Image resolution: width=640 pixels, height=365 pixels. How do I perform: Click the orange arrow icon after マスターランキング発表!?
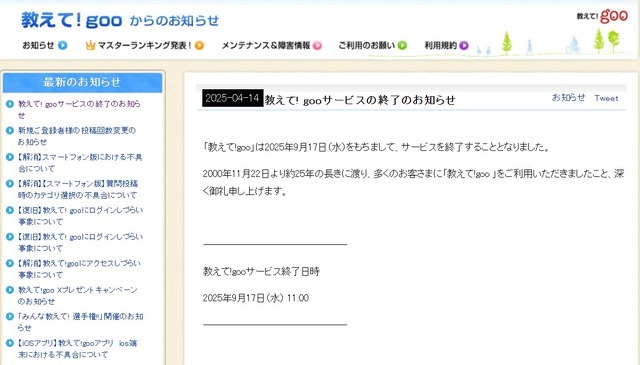(x=199, y=45)
